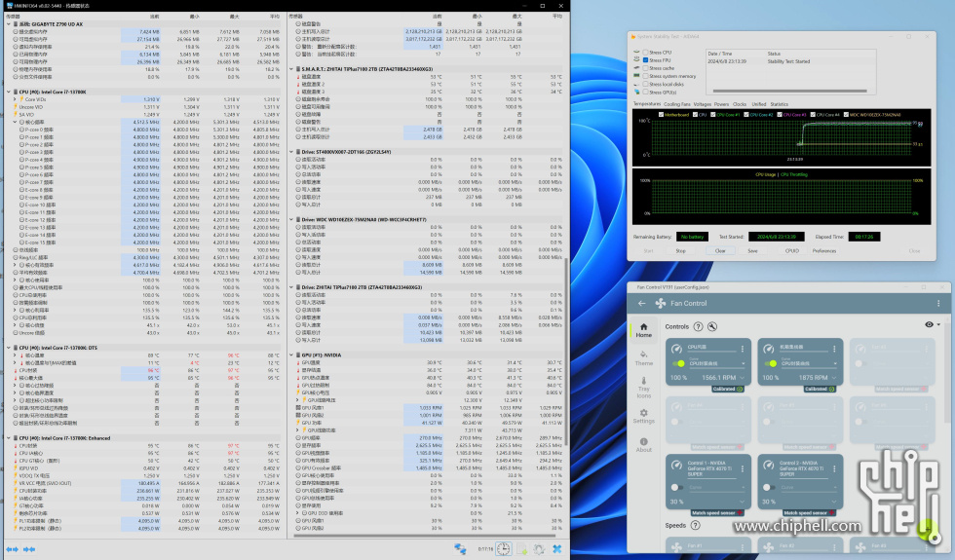
Task: Expand Control 1 NVIDIA card chevron
Action: (742, 502)
